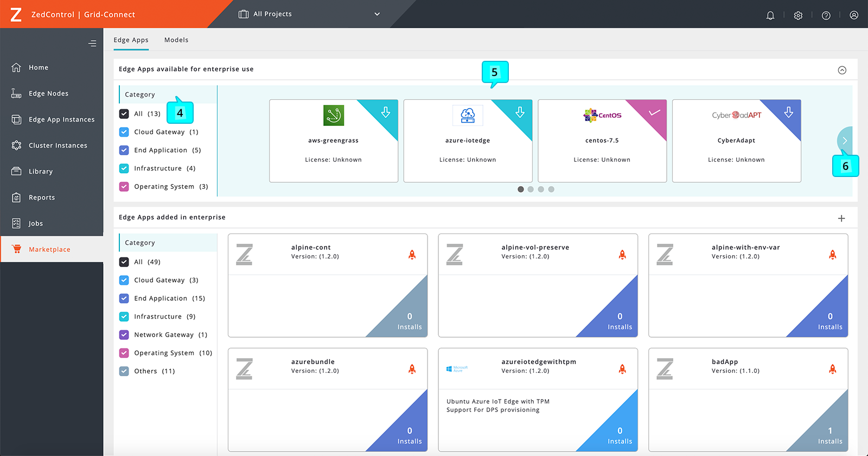
Task: Open Edge Nodes in sidebar
Action: point(52,93)
